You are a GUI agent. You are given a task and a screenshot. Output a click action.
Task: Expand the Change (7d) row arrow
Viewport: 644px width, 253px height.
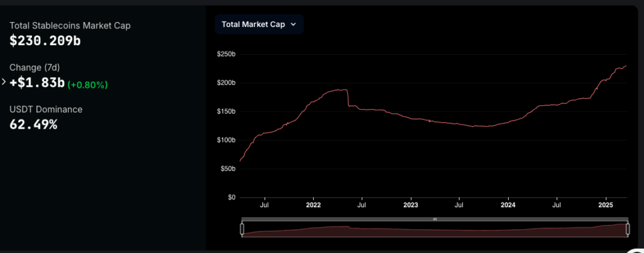pos(4,82)
